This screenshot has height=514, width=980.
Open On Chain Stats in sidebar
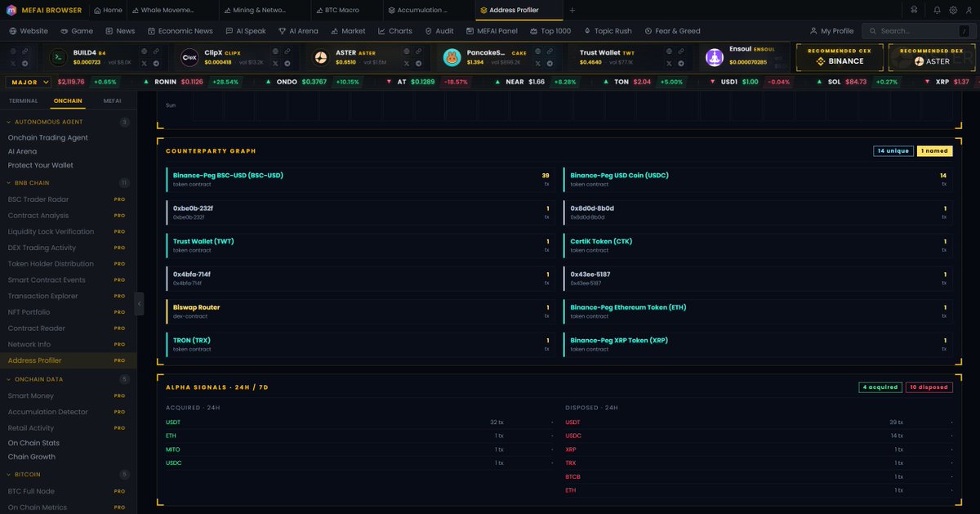(33, 443)
